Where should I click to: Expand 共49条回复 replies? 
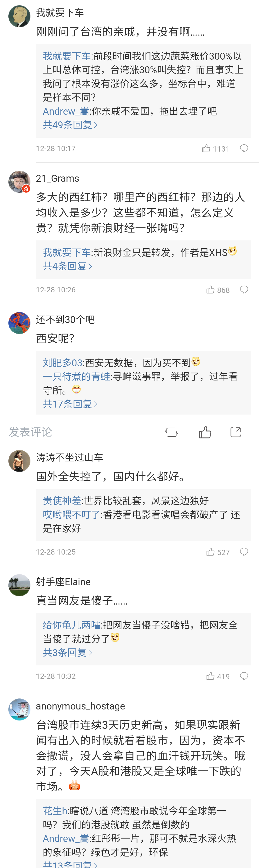tap(70, 125)
